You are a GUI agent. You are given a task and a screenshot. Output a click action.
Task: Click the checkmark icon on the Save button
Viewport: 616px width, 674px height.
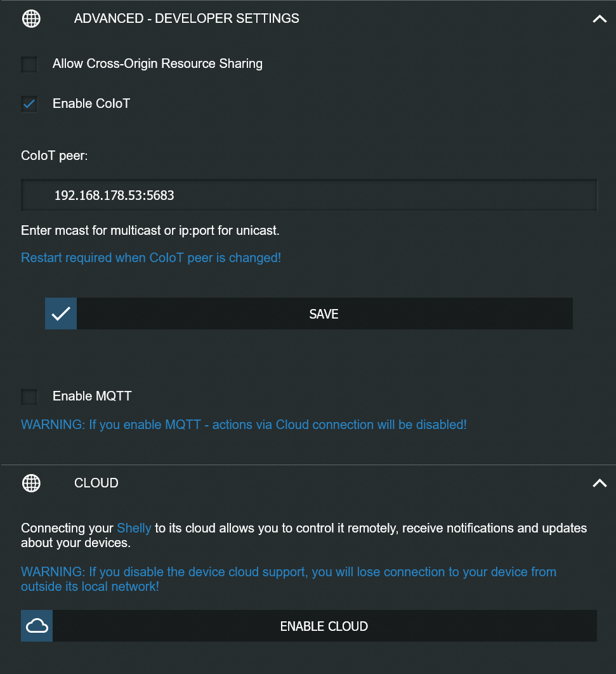point(61,314)
